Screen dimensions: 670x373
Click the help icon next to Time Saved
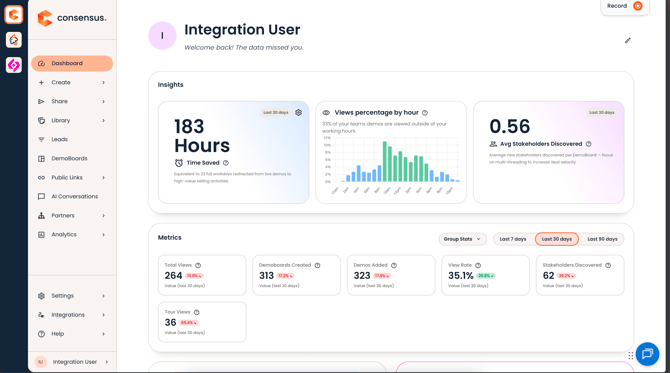tap(226, 163)
